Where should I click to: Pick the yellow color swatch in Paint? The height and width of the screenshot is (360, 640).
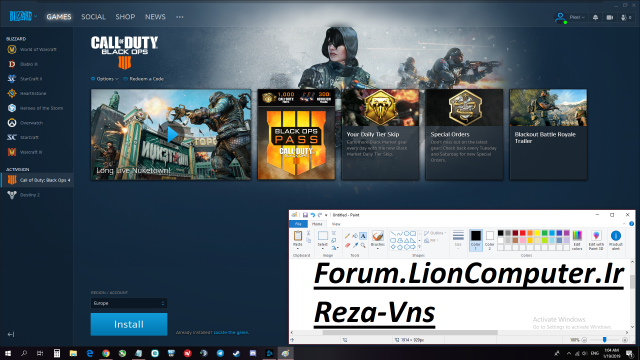pos(537,233)
